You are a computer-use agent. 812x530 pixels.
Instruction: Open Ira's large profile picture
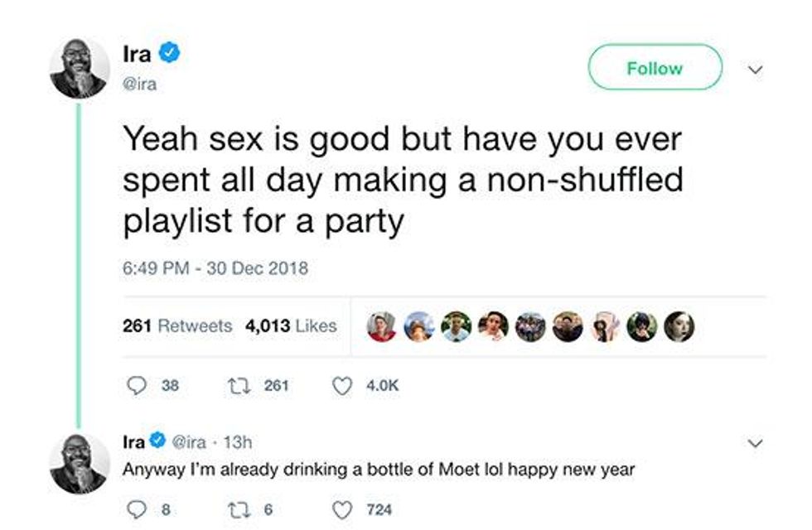point(80,68)
